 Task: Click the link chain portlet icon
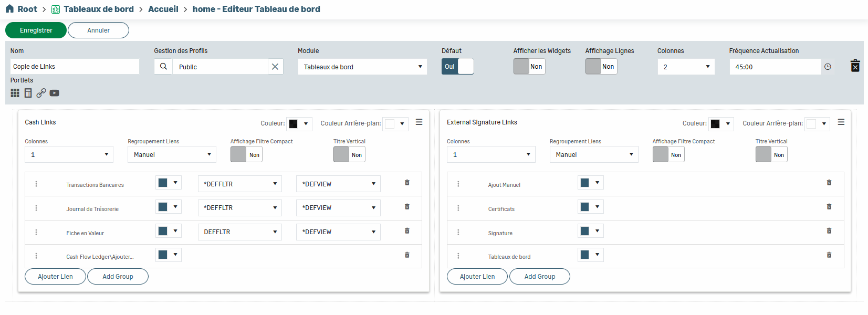[41, 93]
